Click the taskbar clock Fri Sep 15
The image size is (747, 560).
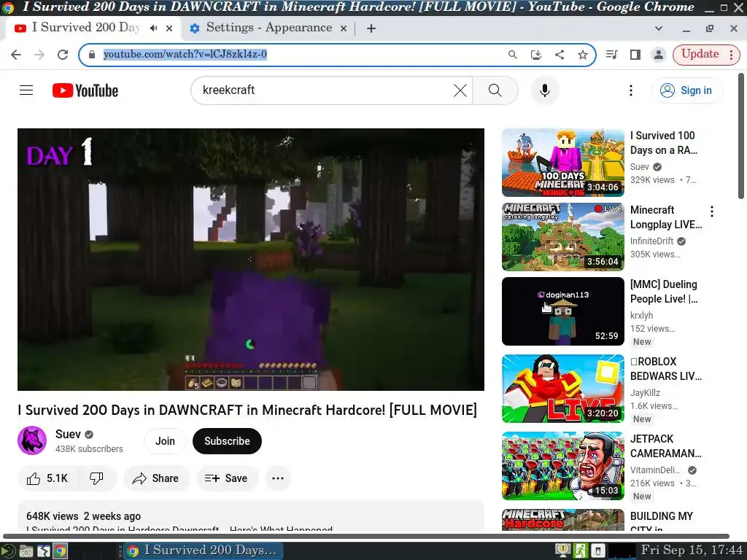(x=692, y=551)
